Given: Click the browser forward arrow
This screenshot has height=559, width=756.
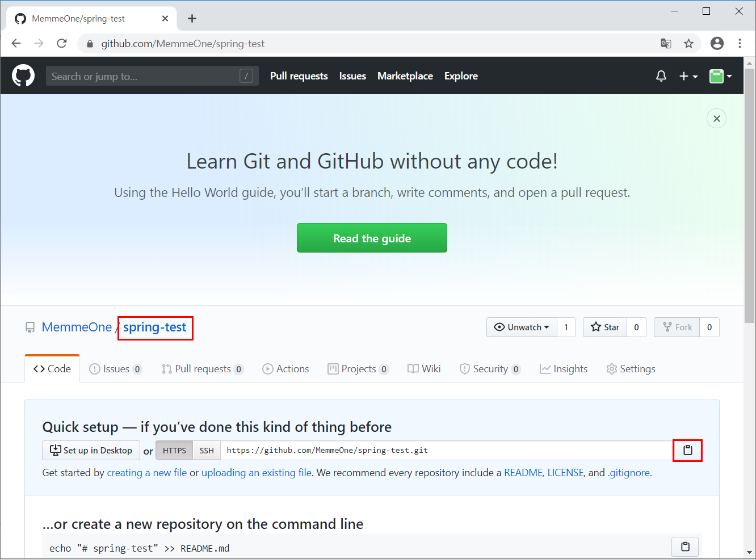Looking at the screenshot, I should [x=39, y=43].
